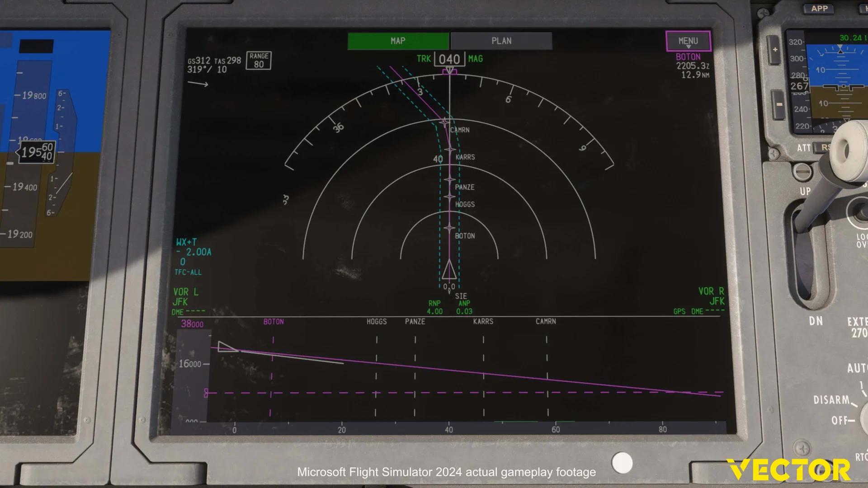Switch to the PLAN tab

501,41
